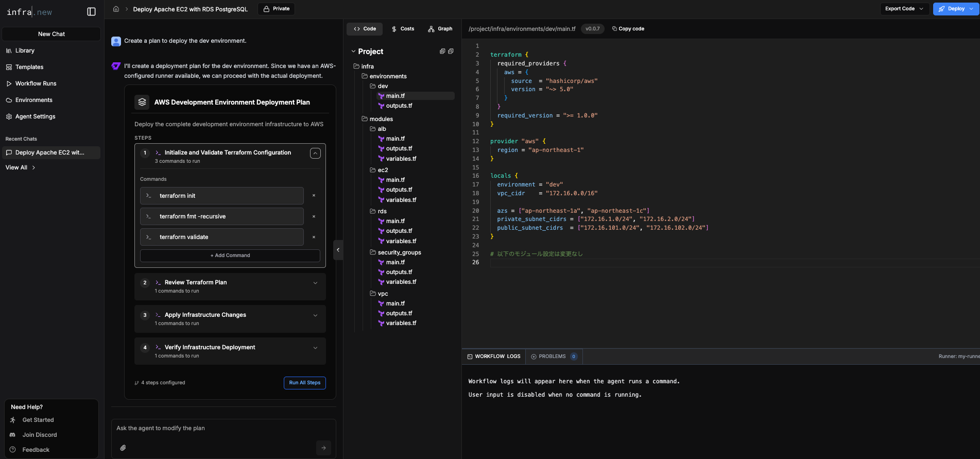
Task: Collapse the rds folder
Action: [x=379, y=211]
